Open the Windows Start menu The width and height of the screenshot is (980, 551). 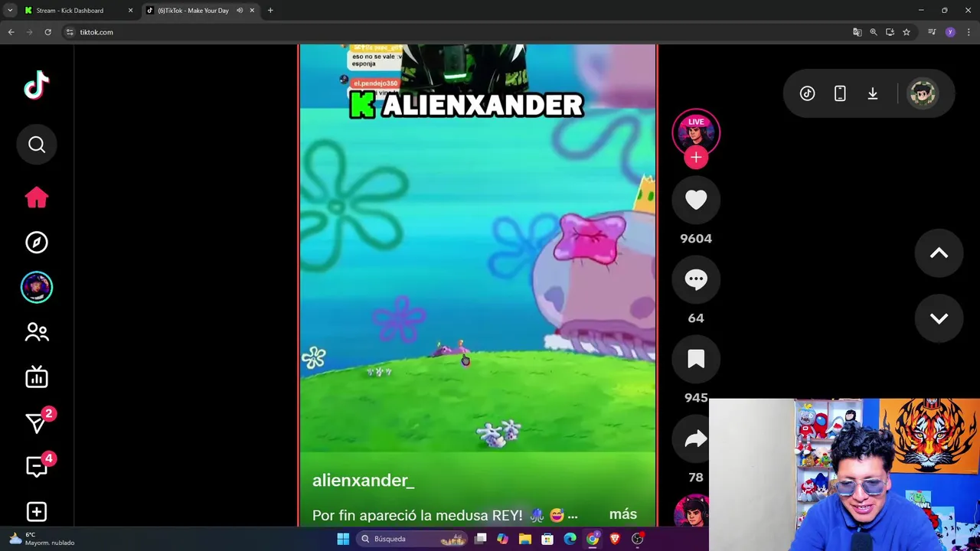click(x=343, y=539)
